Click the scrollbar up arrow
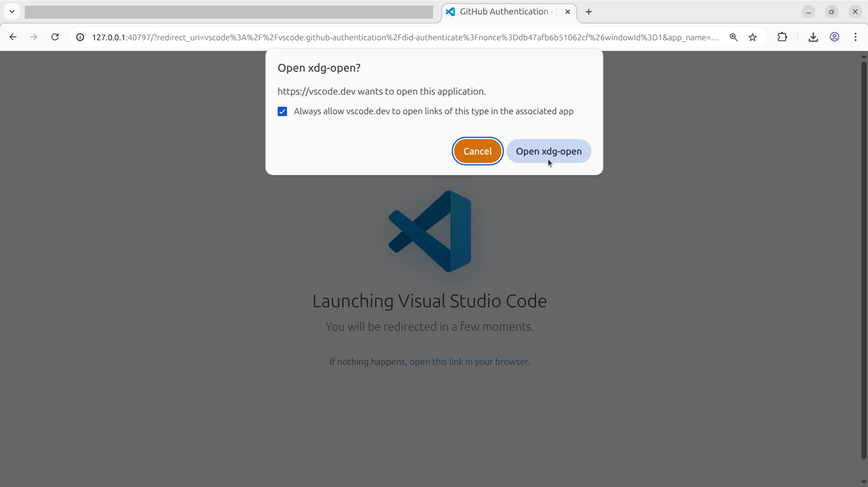The height and width of the screenshot is (487, 868). [864, 56]
